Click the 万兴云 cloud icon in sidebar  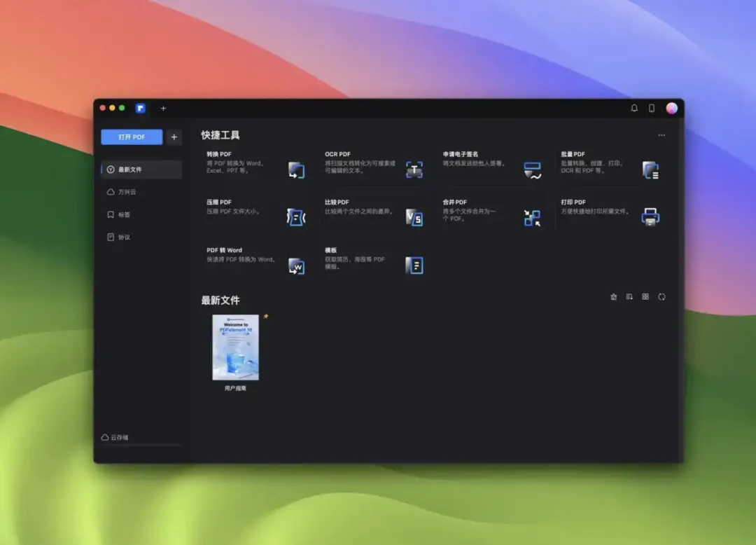click(111, 192)
